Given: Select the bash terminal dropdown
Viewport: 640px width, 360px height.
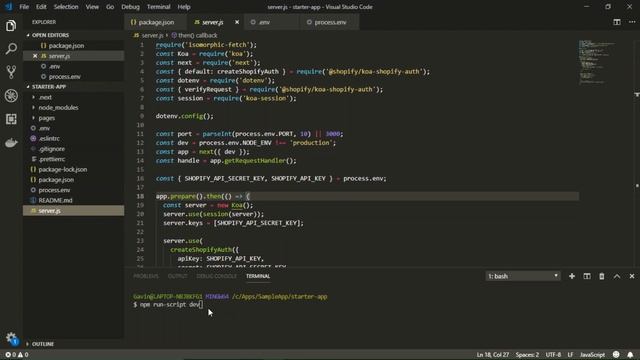Looking at the screenshot, I should (523, 276).
